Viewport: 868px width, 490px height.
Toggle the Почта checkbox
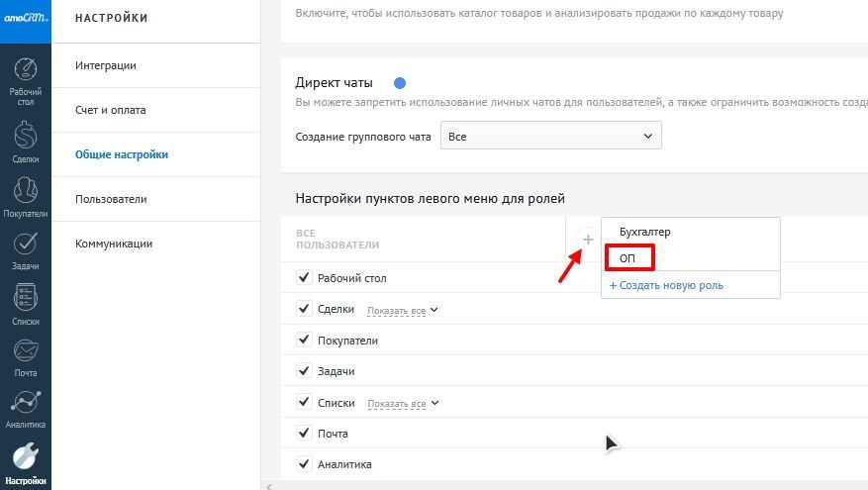[304, 433]
